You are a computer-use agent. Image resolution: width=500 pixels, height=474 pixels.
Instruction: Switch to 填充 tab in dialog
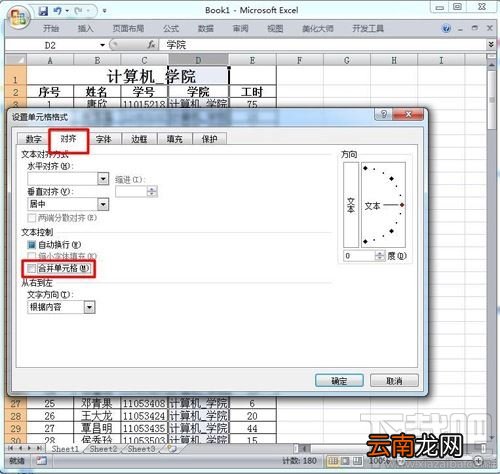point(175,139)
